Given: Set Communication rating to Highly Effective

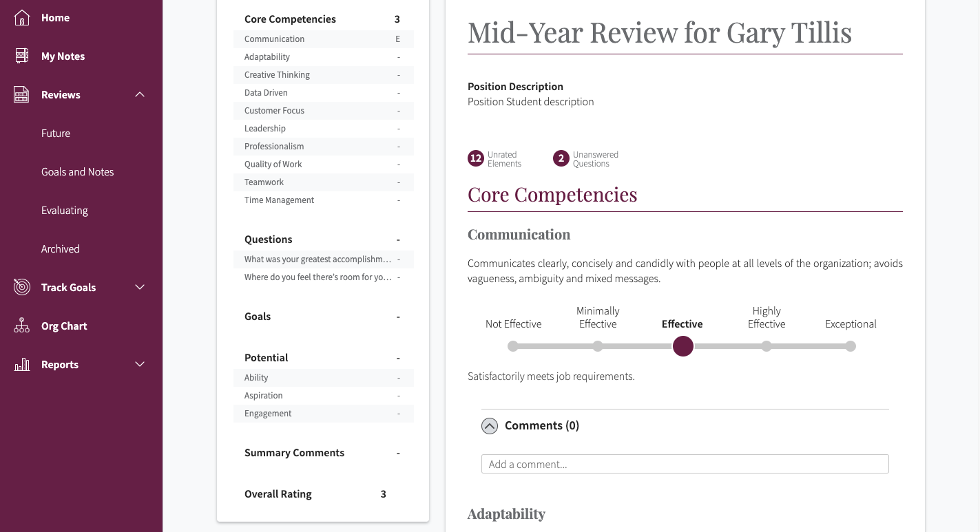Looking at the screenshot, I should coord(767,346).
